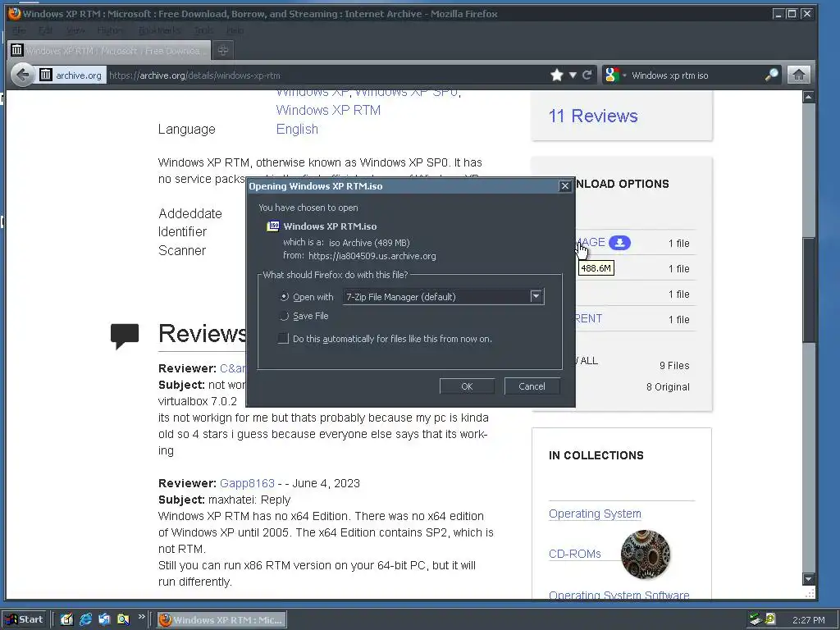
Task: Launch Internet Explorer from quick launch
Action: point(85,620)
